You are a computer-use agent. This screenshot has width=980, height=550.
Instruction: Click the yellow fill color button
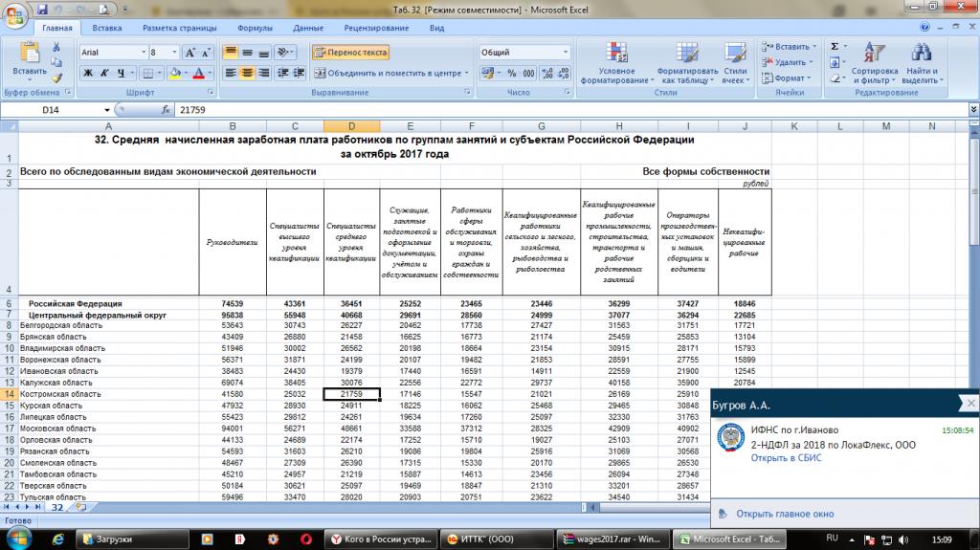pyautogui.click(x=175, y=73)
